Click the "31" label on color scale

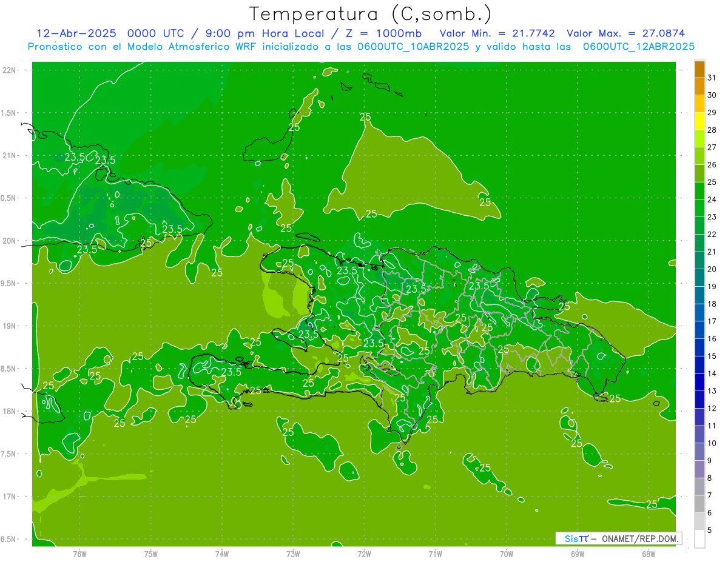click(712, 78)
